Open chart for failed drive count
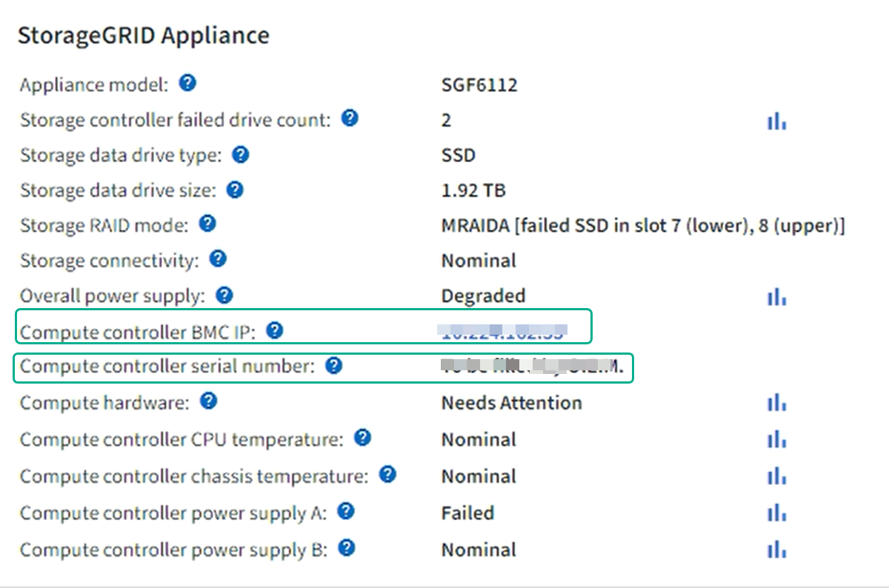Image resolution: width=889 pixels, height=588 pixels. point(776,121)
